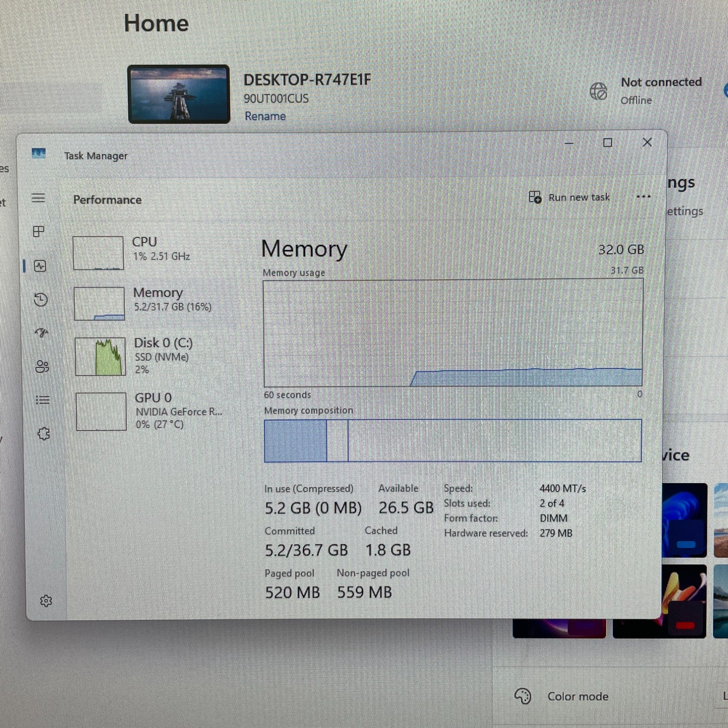Select the Performance page icon in sidebar
Image resolution: width=728 pixels, height=728 pixels.
pyautogui.click(x=40, y=266)
